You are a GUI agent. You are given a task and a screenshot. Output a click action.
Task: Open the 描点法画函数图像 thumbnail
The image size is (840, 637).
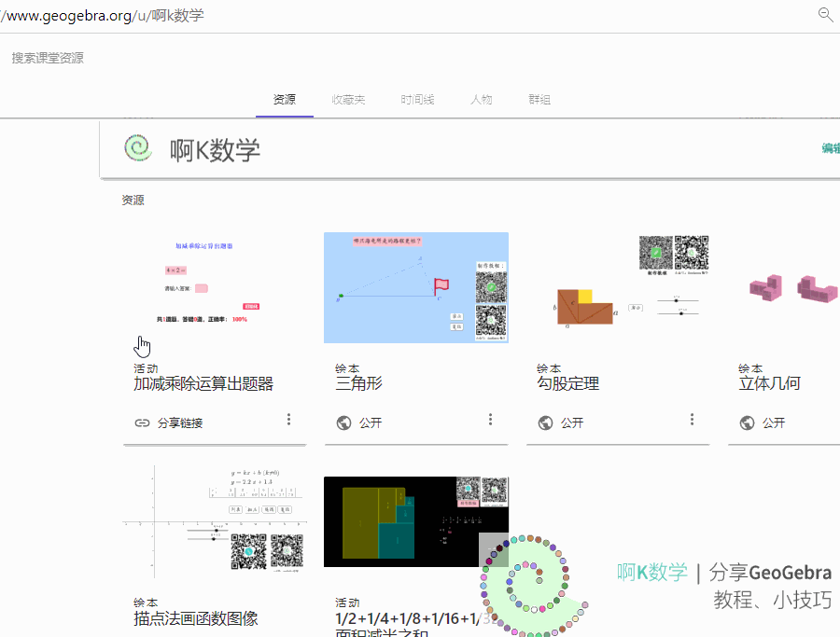click(x=215, y=522)
